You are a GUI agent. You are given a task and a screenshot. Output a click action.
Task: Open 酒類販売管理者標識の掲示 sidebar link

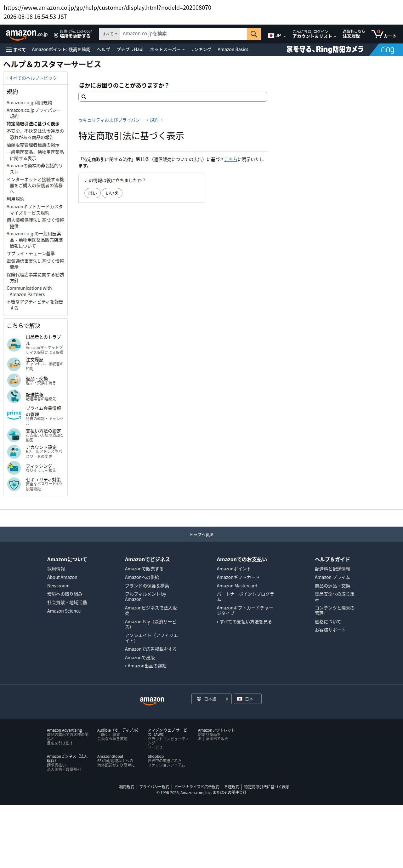tap(33, 145)
